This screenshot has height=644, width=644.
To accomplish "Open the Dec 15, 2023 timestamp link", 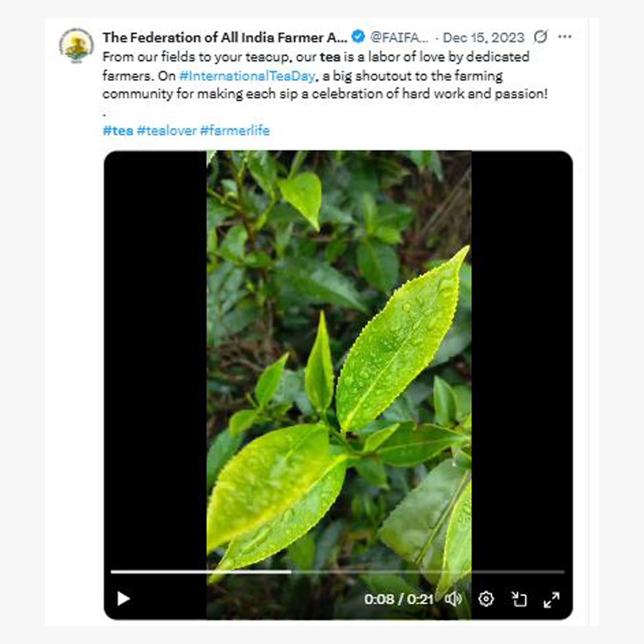I will pyautogui.click(x=483, y=38).
